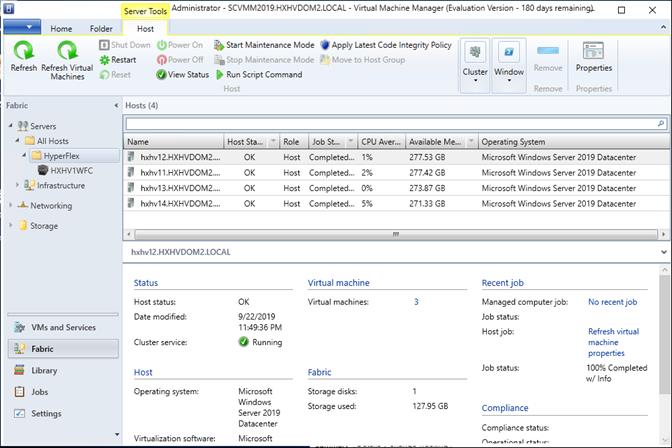This screenshot has width=672, height=448.
Task: Click the 277.42 GB memory cell
Action: click(x=427, y=173)
